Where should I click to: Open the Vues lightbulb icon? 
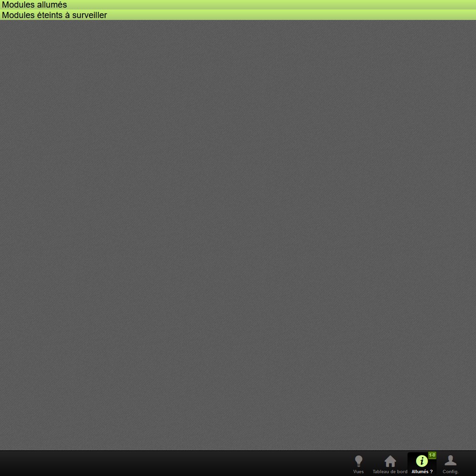pyautogui.click(x=359, y=461)
